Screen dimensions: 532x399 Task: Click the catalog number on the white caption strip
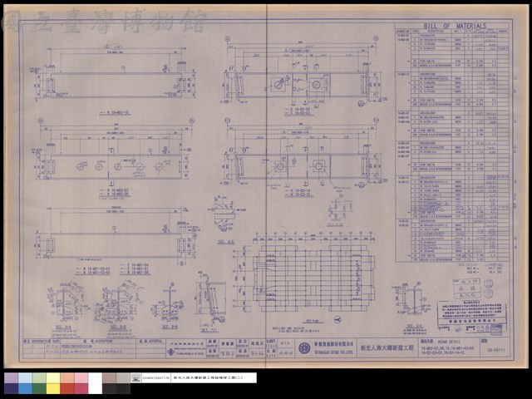click(156, 377)
